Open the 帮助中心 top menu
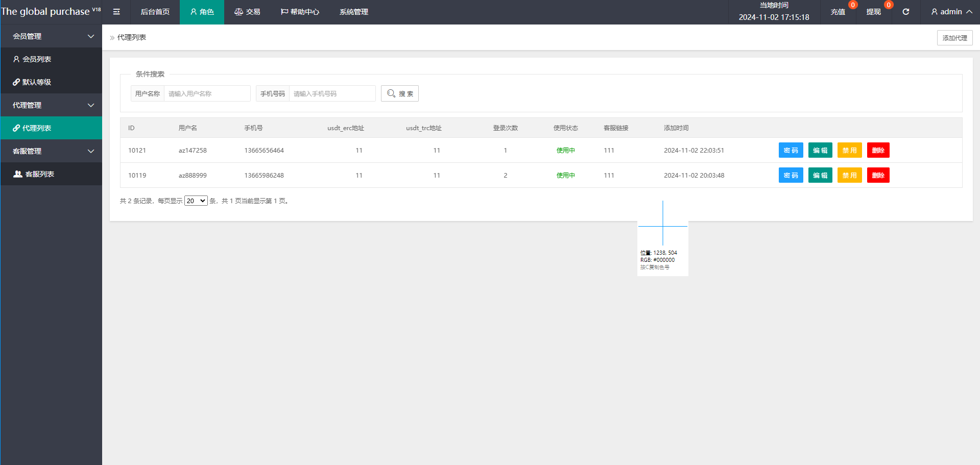 (300, 12)
